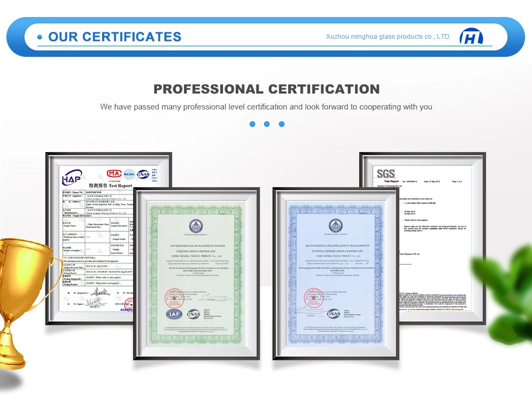Click the OUR CERTIFICATES heading
Screen dimensions: 532x413
pos(115,37)
